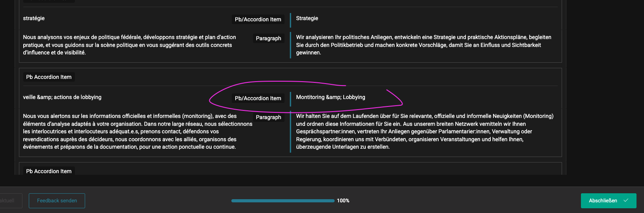Select the French paragraph starting 'Nous vous alertons'
The width and height of the screenshot is (644, 213).
tap(138, 131)
